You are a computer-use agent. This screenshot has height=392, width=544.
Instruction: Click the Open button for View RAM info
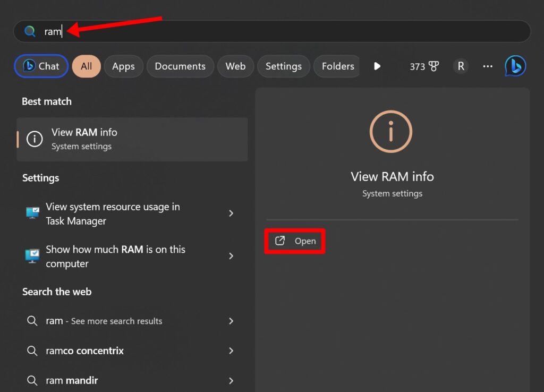295,241
